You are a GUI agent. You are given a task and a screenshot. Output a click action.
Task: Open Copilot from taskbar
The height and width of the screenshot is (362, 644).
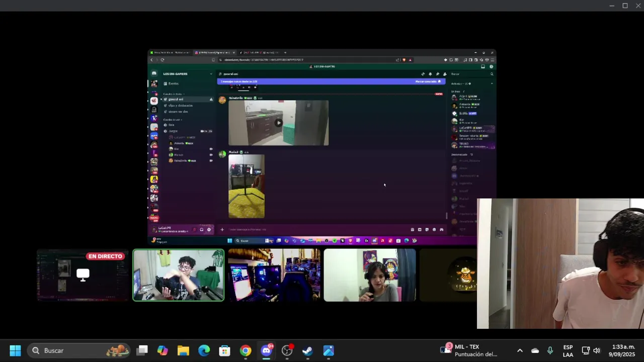point(163,350)
